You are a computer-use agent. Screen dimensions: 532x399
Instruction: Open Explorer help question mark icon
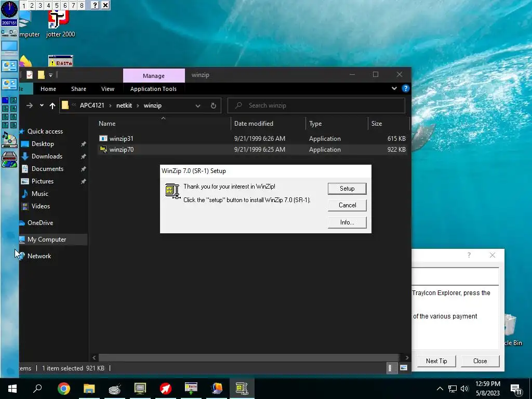pyautogui.click(x=405, y=88)
